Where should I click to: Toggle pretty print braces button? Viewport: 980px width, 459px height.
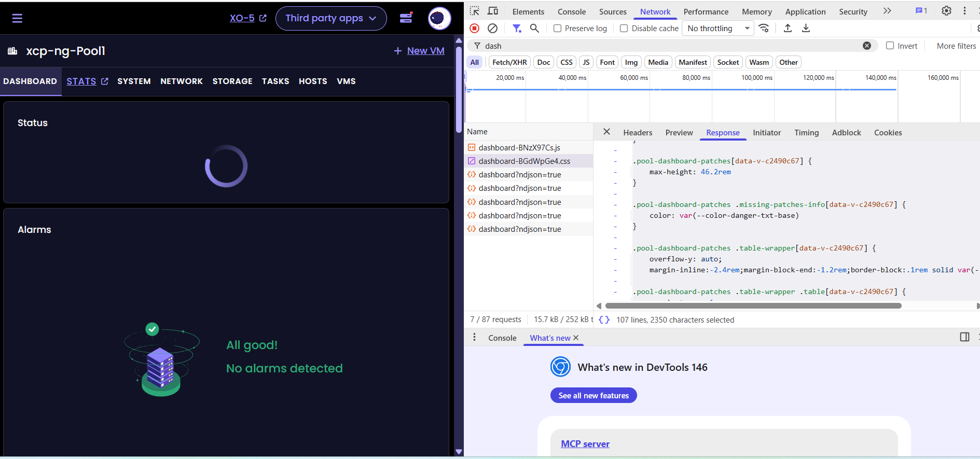604,319
